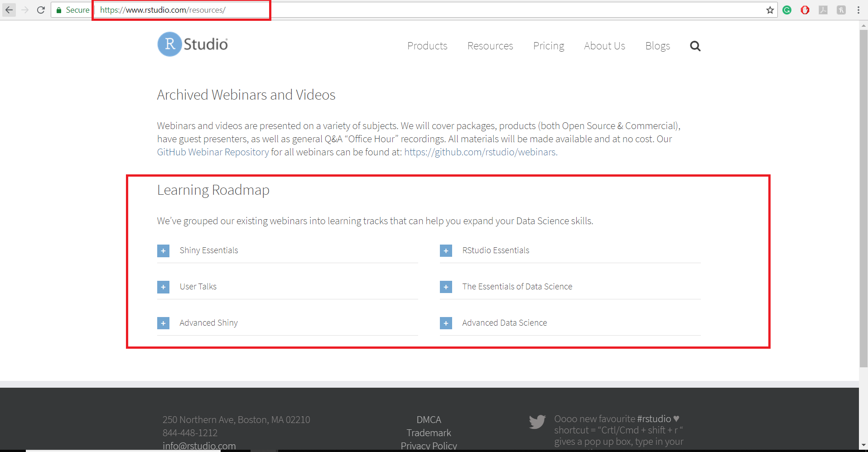Click the Twitter bird icon in footer
The image size is (868, 452).
pos(537,422)
